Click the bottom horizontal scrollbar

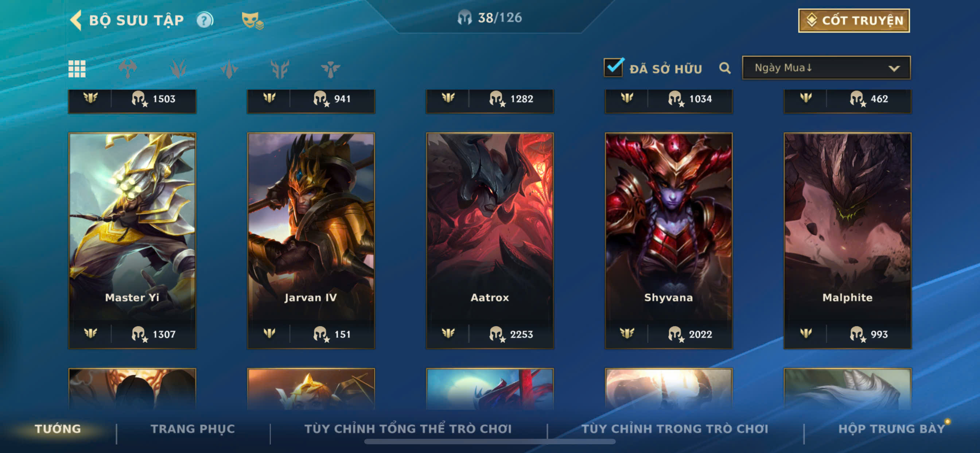click(490, 442)
